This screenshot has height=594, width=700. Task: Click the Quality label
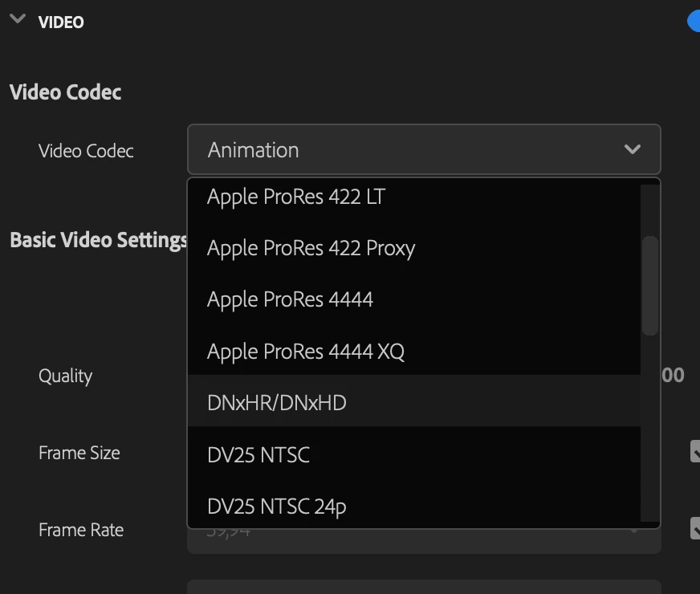coord(65,376)
